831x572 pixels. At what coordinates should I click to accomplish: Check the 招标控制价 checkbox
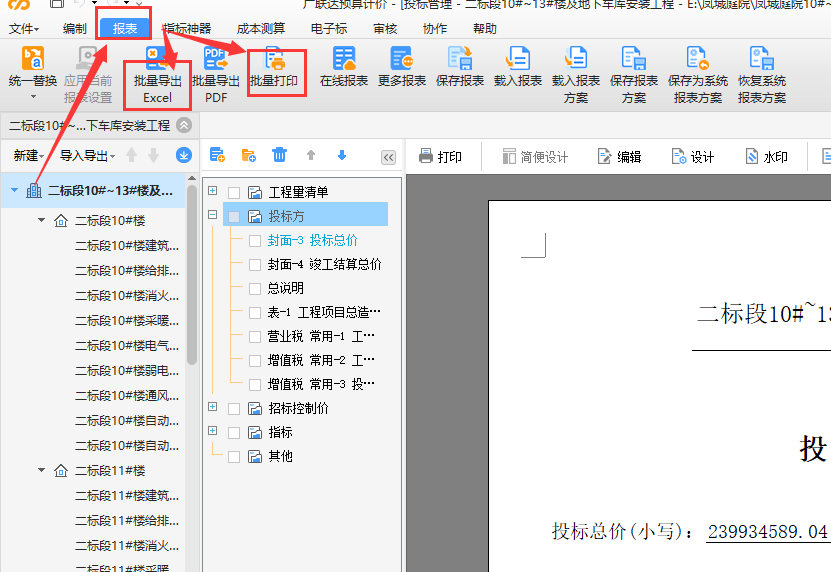pos(234,409)
